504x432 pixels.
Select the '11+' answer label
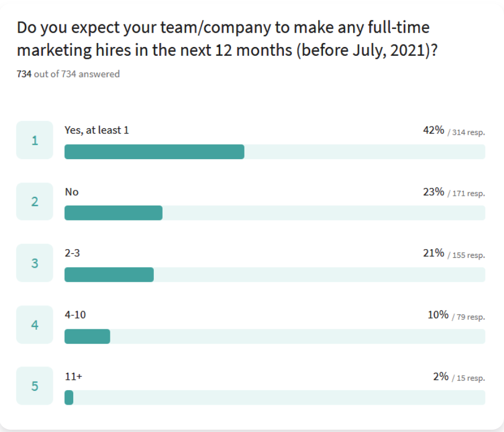tap(74, 376)
